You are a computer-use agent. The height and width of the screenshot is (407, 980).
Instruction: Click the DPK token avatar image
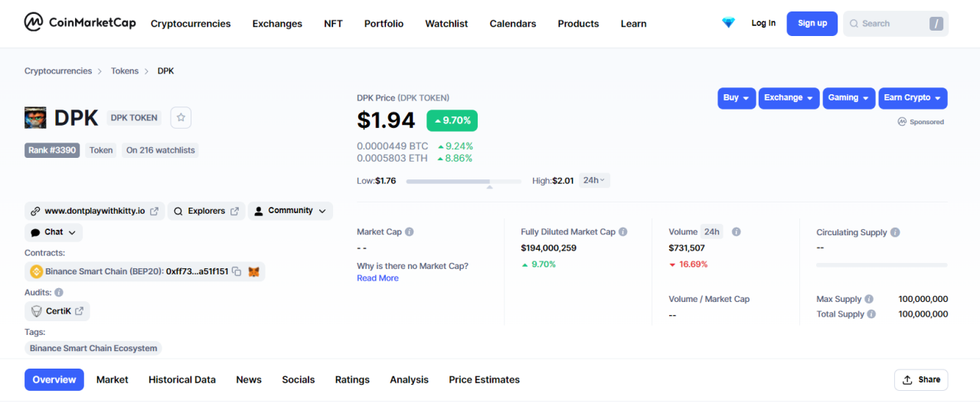35,117
